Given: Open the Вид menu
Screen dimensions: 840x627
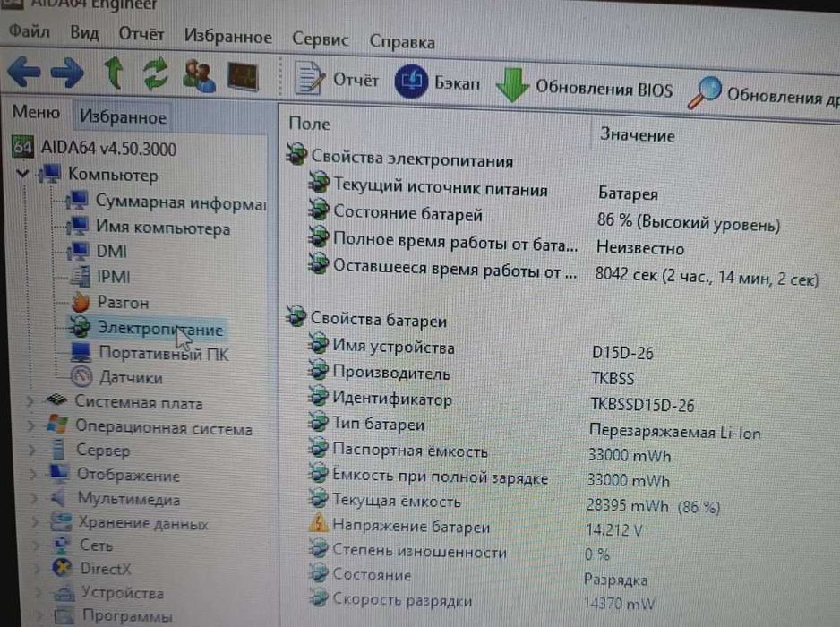Looking at the screenshot, I should click(84, 32).
